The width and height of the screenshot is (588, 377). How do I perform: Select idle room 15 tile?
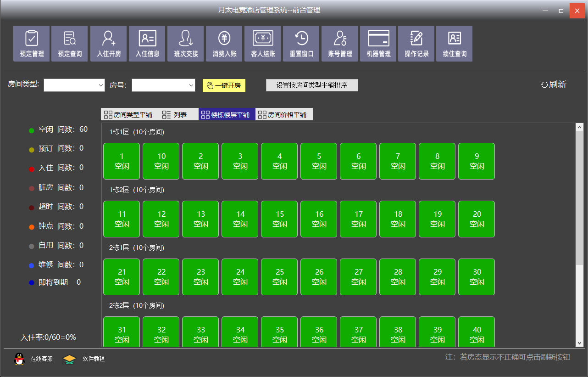click(280, 219)
